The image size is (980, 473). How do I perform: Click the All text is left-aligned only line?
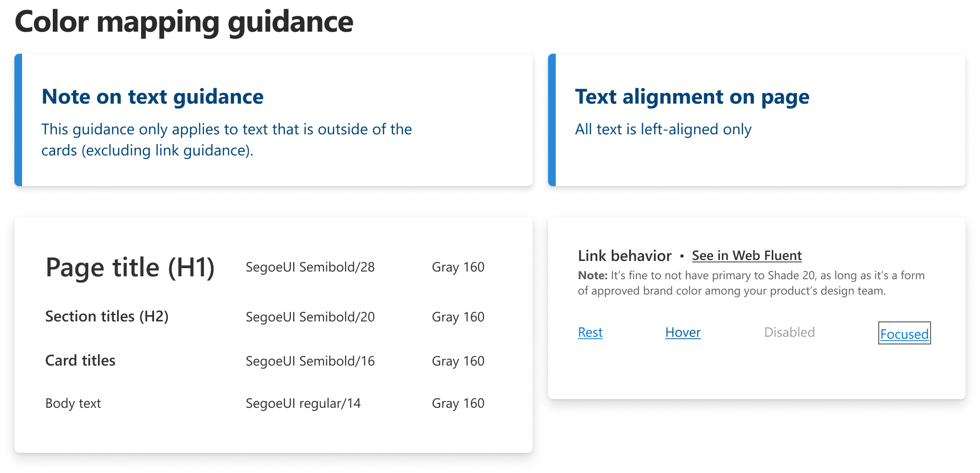663,130
